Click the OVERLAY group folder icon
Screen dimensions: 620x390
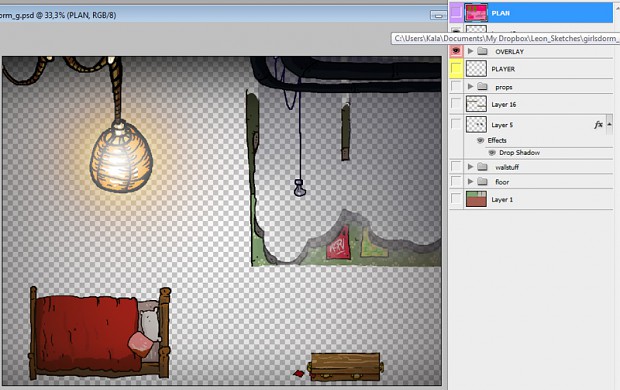(x=482, y=51)
